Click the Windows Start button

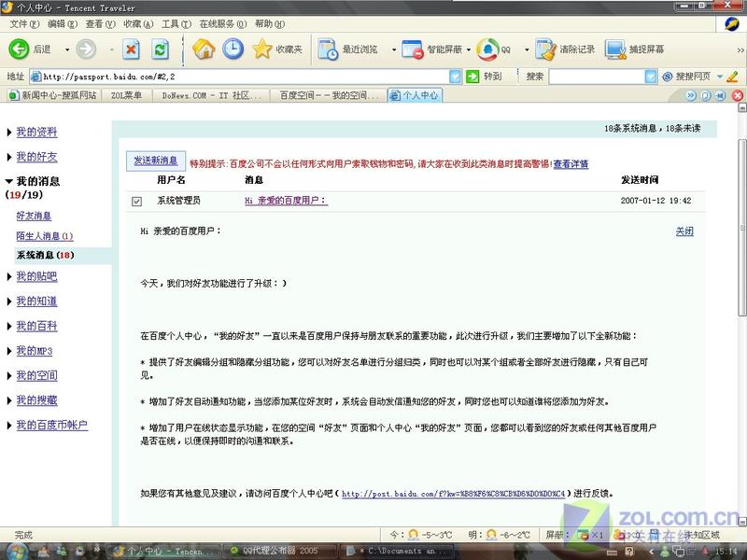[17, 552]
